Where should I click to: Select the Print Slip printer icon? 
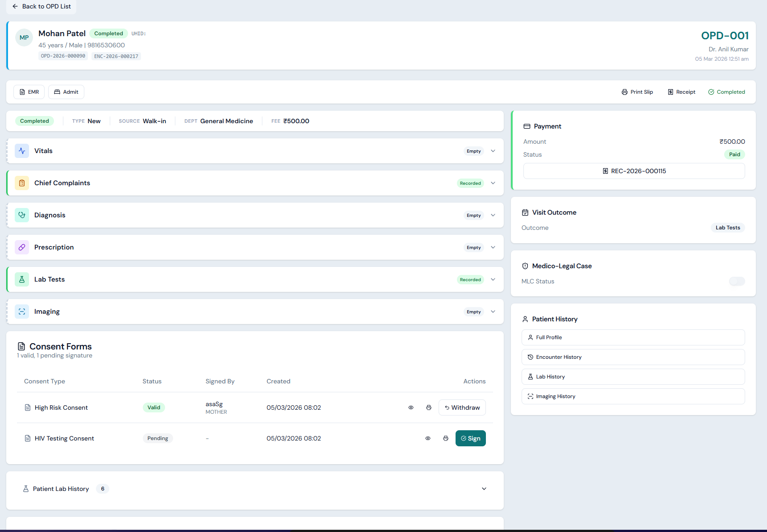pyautogui.click(x=624, y=91)
